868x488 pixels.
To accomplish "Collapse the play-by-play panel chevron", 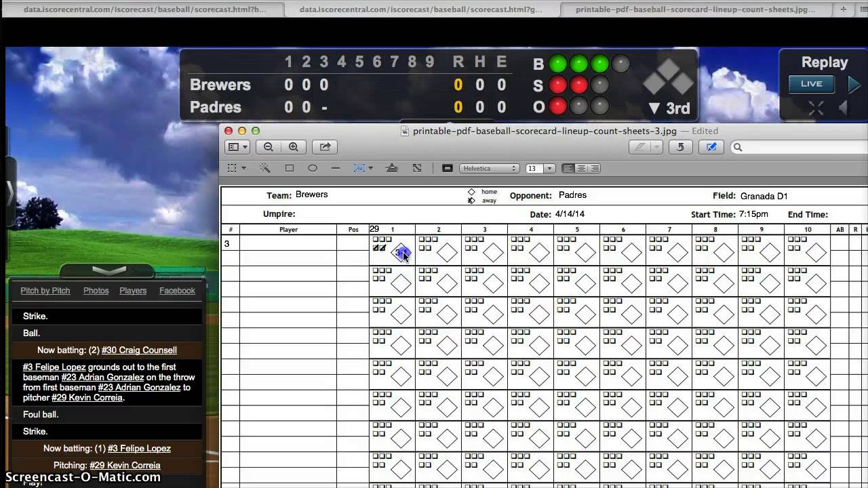I will (x=108, y=270).
